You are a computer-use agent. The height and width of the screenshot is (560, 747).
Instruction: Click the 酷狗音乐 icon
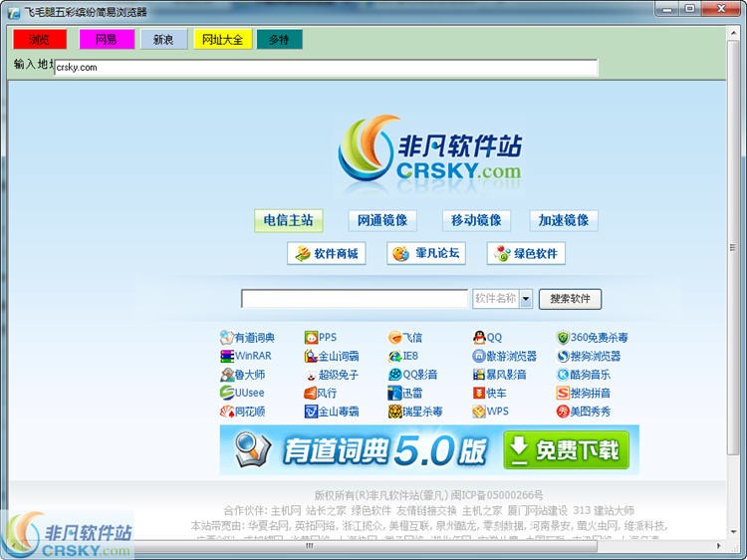(x=563, y=375)
